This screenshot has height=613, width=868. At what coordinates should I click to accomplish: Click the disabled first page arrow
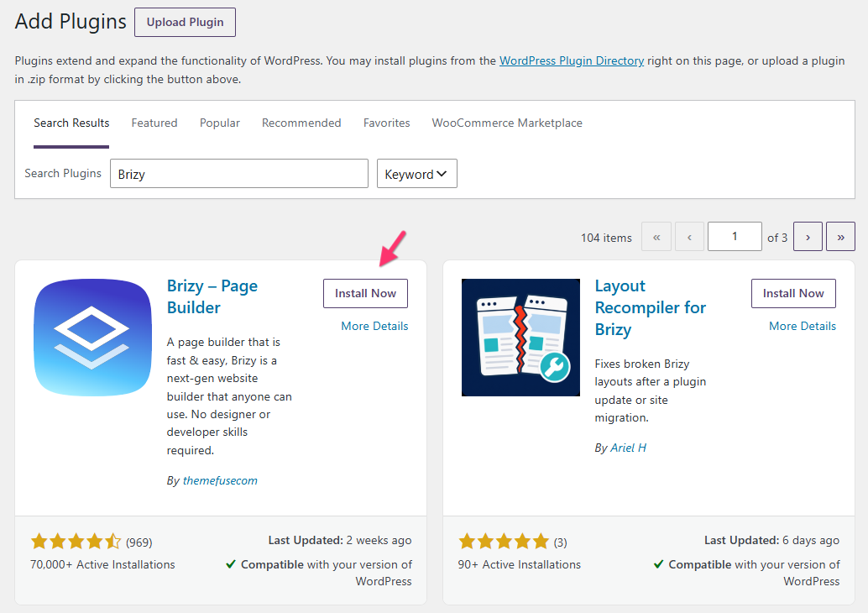pyautogui.click(x=656, y=237)
